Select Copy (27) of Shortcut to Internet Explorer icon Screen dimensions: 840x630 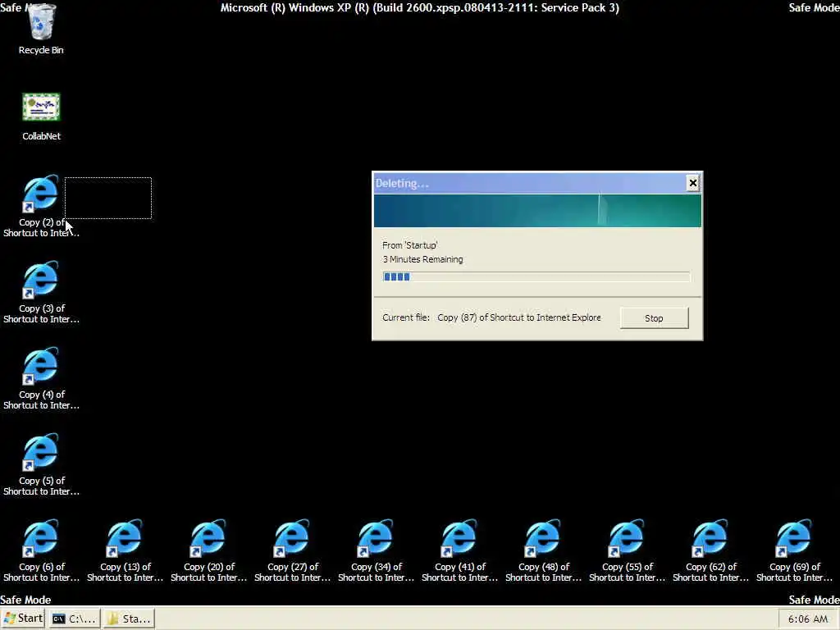click(292, 550)
